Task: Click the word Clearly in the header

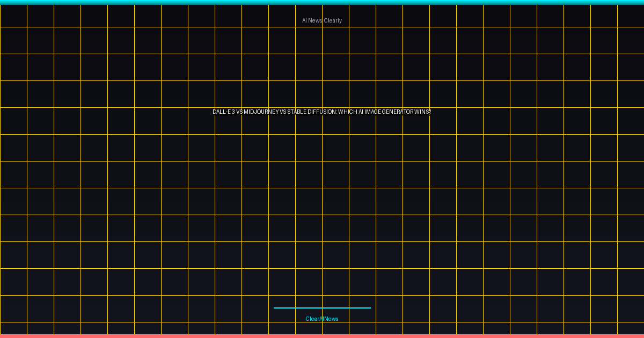Action: (333, 20)
